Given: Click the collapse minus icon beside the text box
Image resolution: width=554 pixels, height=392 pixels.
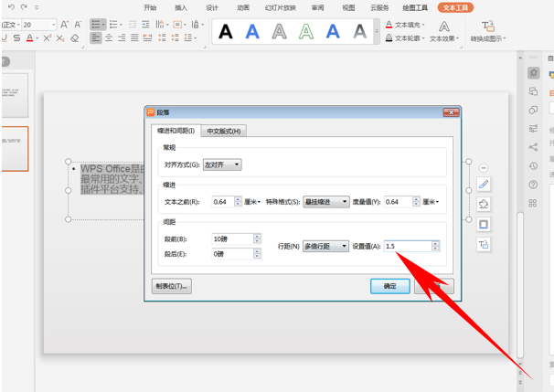Looking at the screenshot, I should pyautogui.click(x=484, y=167).
